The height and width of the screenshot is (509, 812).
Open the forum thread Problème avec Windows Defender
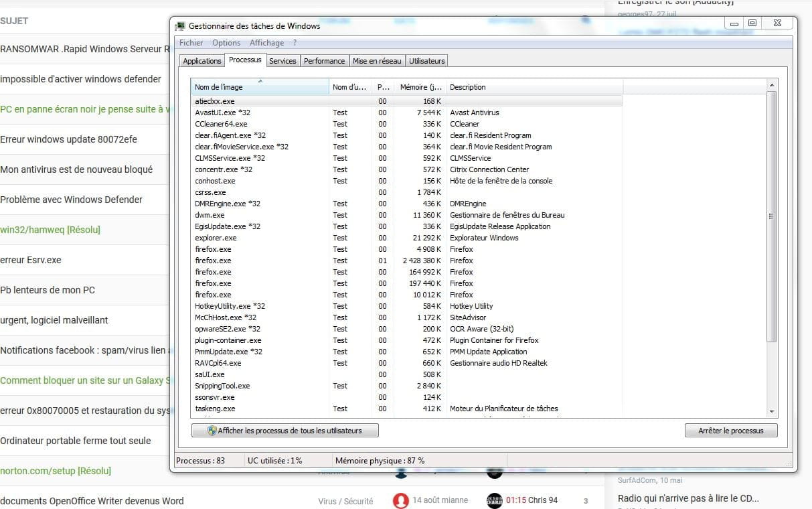(x=72, y=200)
